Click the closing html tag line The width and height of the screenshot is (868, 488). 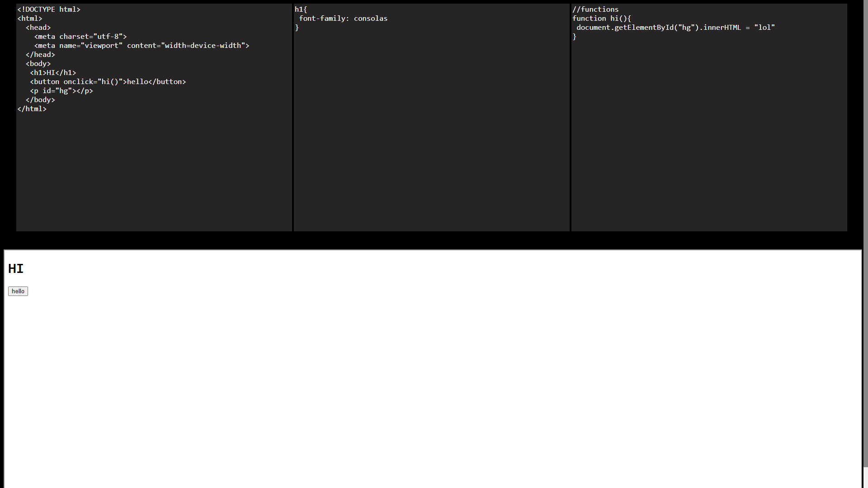tap(32, 108)
